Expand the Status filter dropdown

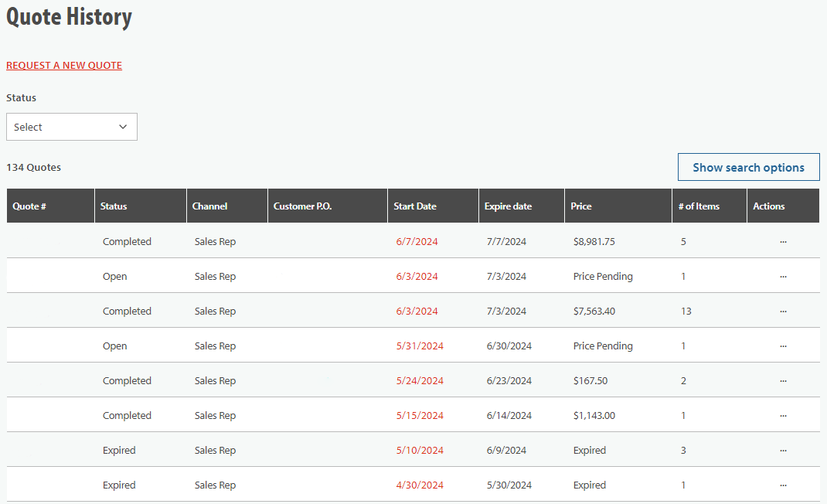pyautogui.click(x=72, y=127)
